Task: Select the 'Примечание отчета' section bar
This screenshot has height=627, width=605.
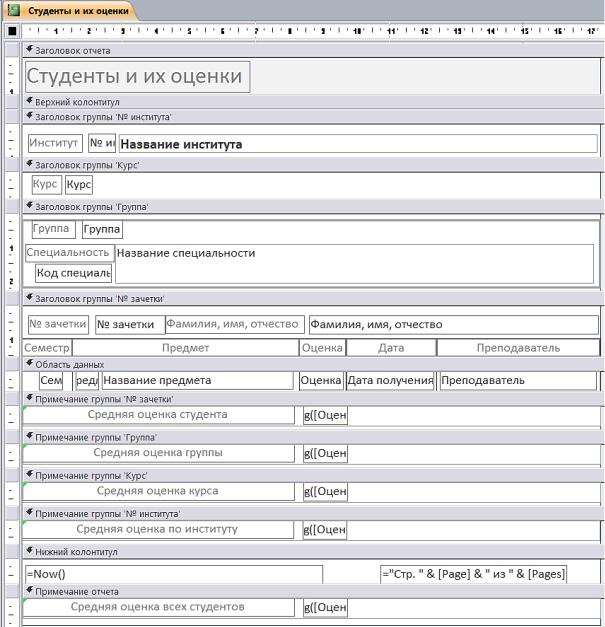Action: coord(313,591)
